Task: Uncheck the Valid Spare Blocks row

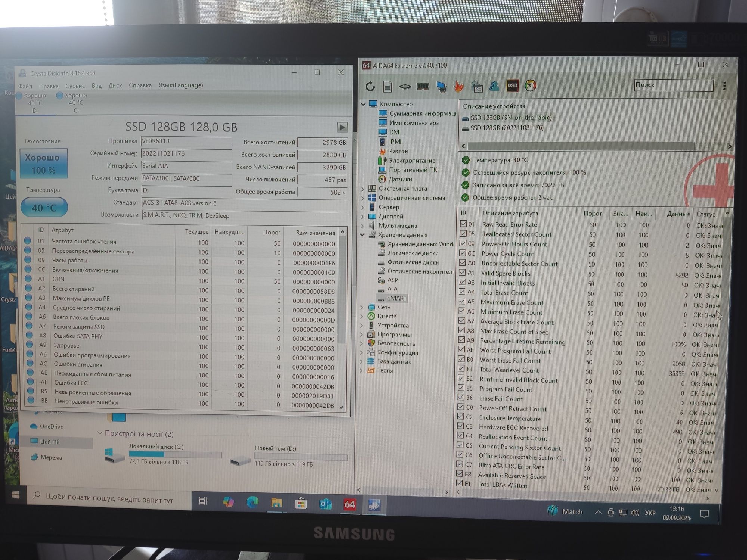Action: point(462,272)
